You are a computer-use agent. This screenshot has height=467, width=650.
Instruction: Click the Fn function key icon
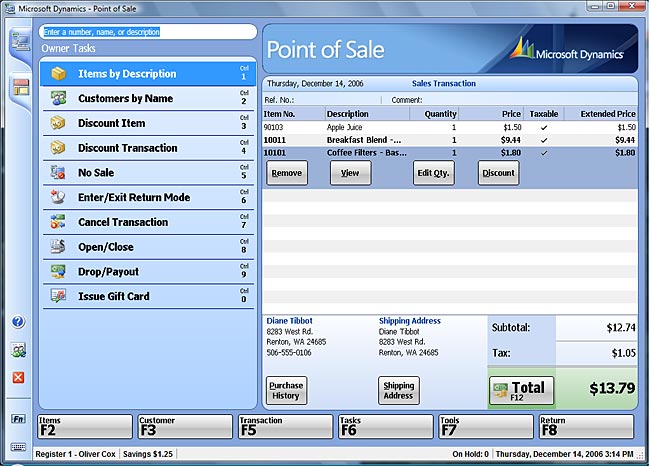[18, 419]
